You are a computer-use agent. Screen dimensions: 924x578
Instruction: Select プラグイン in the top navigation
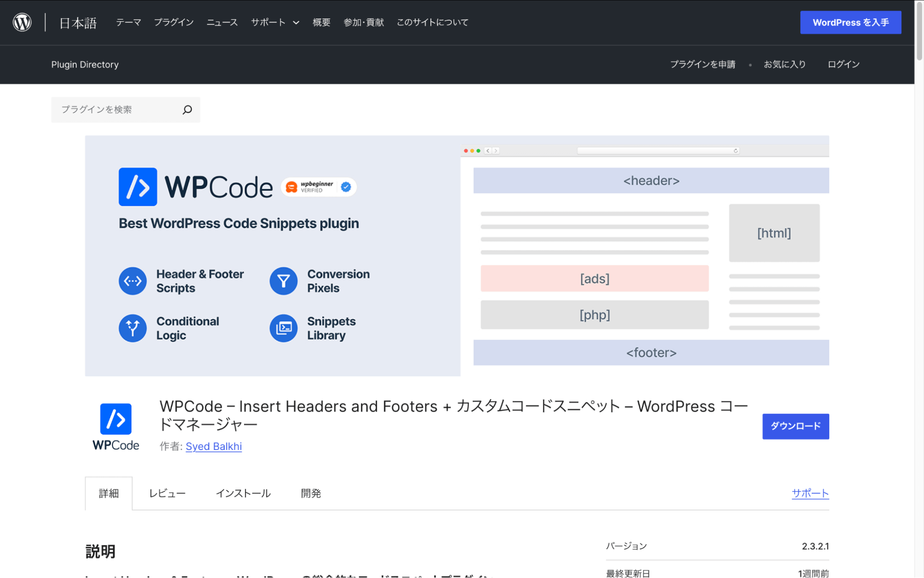click(x=174, y=22)
